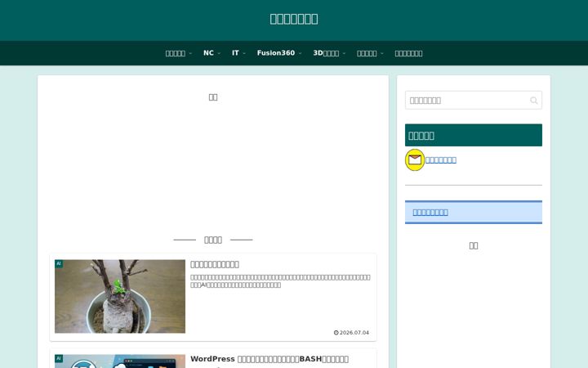Open the underlined link in the light-blue box
Image resolution: width=588 pixels, height=368 pixels.
(x=430, y=212)
